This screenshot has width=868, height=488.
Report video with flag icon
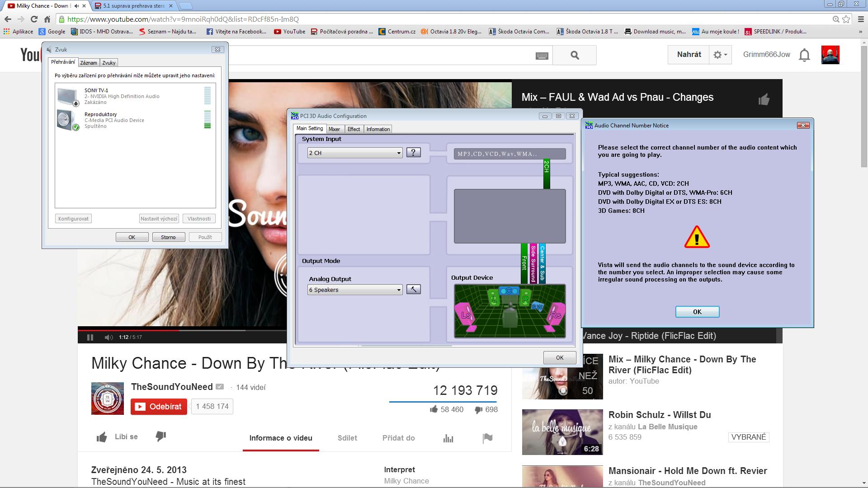[x=487, y=438]
